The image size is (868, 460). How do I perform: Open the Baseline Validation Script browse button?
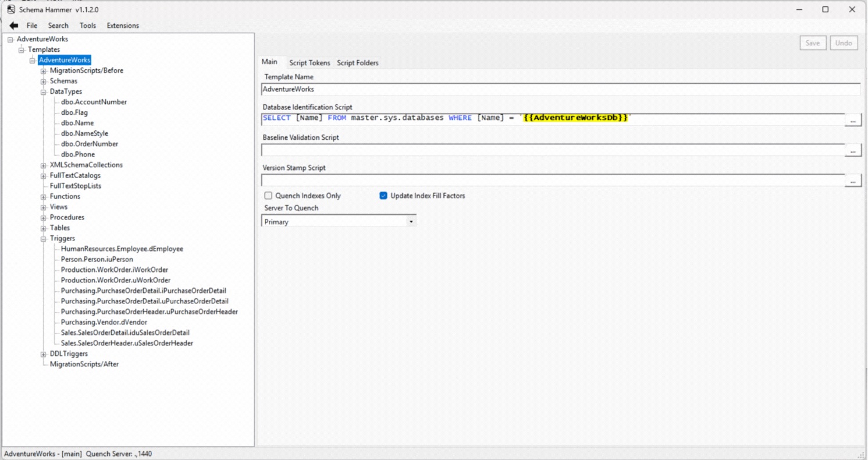click(x=853, y=150)
